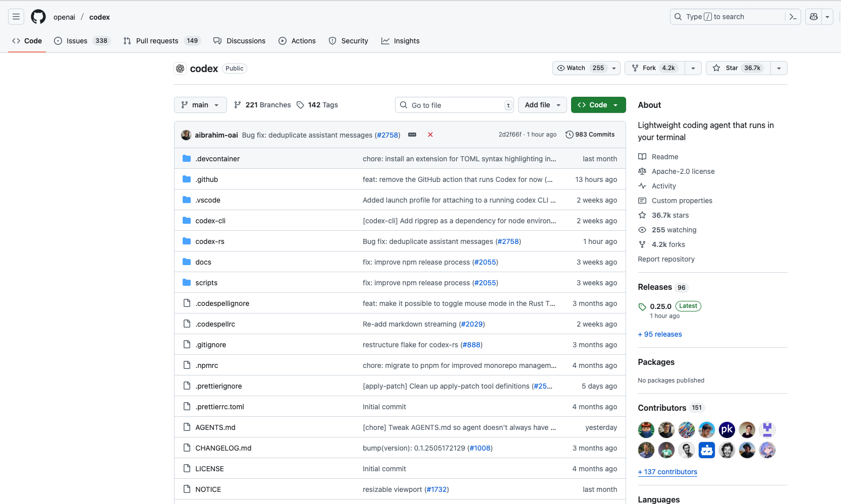Expand the Fork dropdown arrow

pyautogui.click(x=693, y=68)
